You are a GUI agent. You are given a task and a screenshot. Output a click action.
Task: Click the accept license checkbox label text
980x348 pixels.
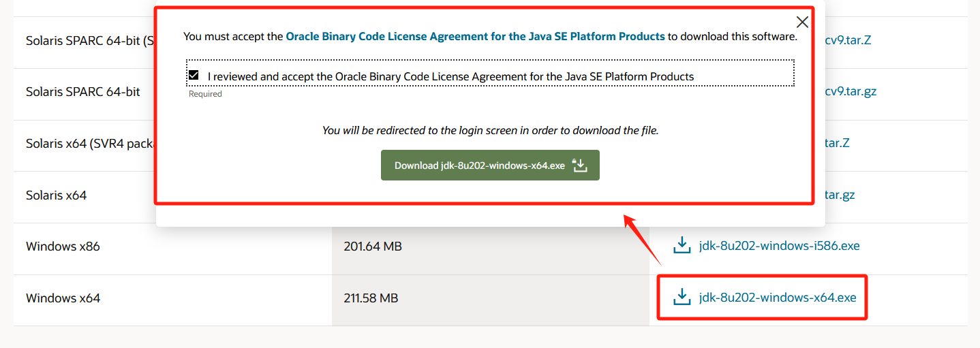(x=450, y=76)
